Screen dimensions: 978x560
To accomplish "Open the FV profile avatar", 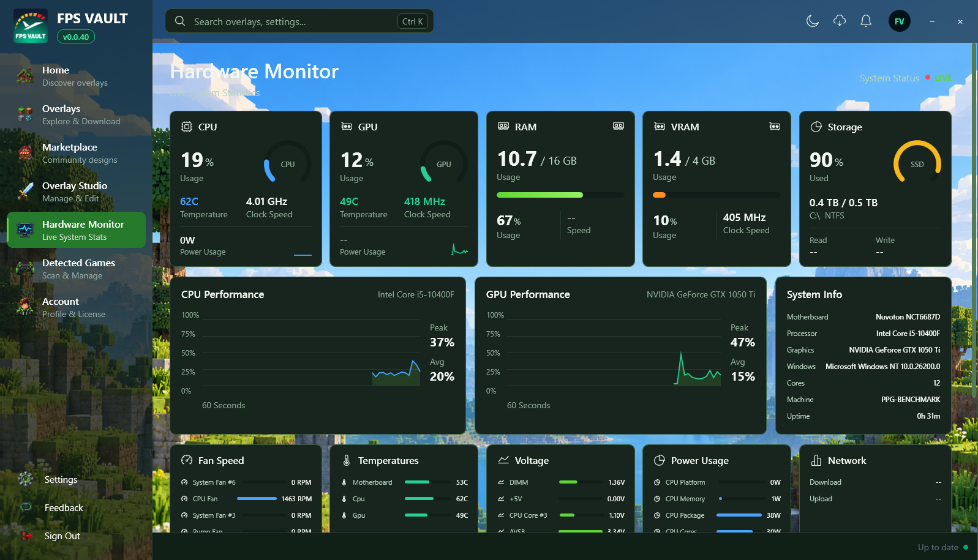I will pos(899,21).
